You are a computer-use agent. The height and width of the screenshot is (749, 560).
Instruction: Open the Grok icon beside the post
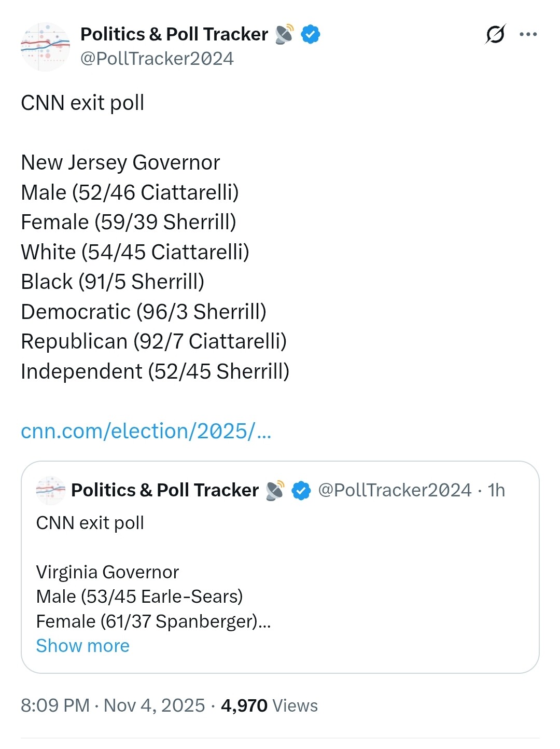point(495,35)
